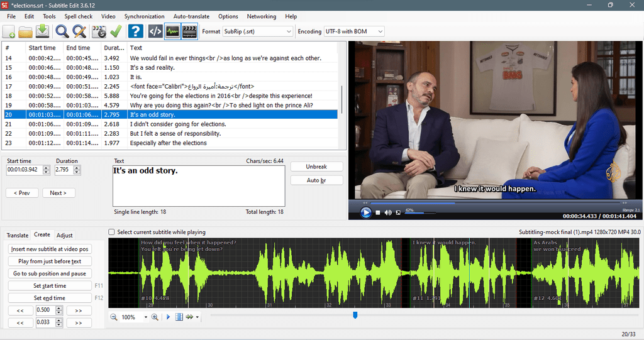The image size is (644, 340).
Task: Click the Unbreak button
Action: pos(317,167)
